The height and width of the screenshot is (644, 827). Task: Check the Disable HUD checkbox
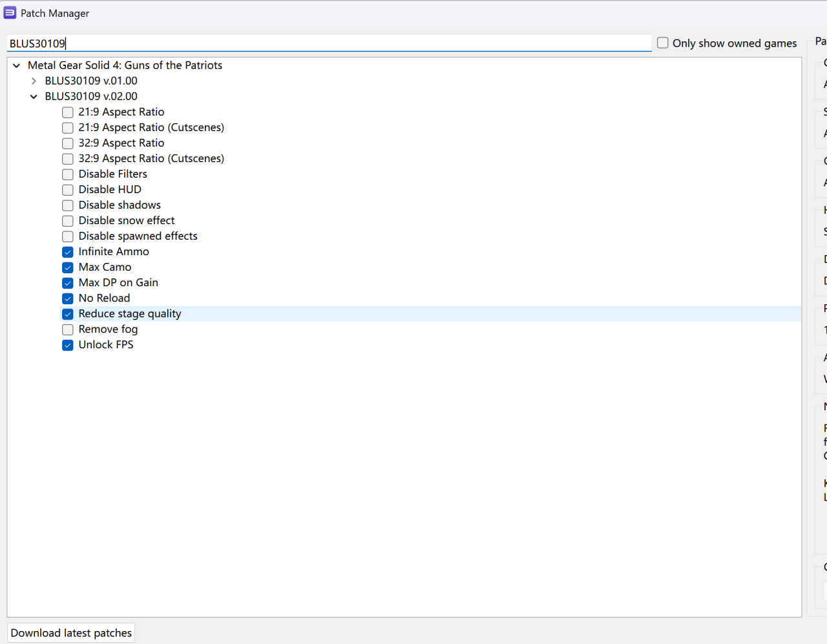[x=68, y=190]
